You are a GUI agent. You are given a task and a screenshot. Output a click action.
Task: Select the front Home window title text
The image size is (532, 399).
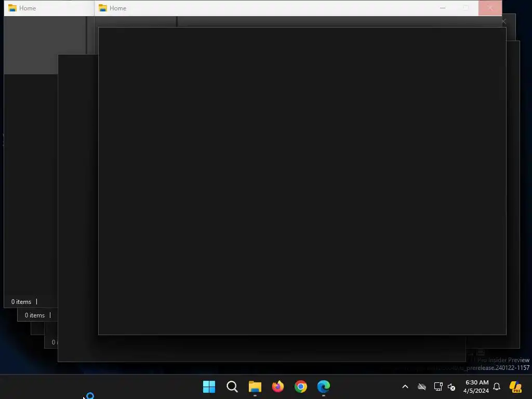(x=118, y=8)
